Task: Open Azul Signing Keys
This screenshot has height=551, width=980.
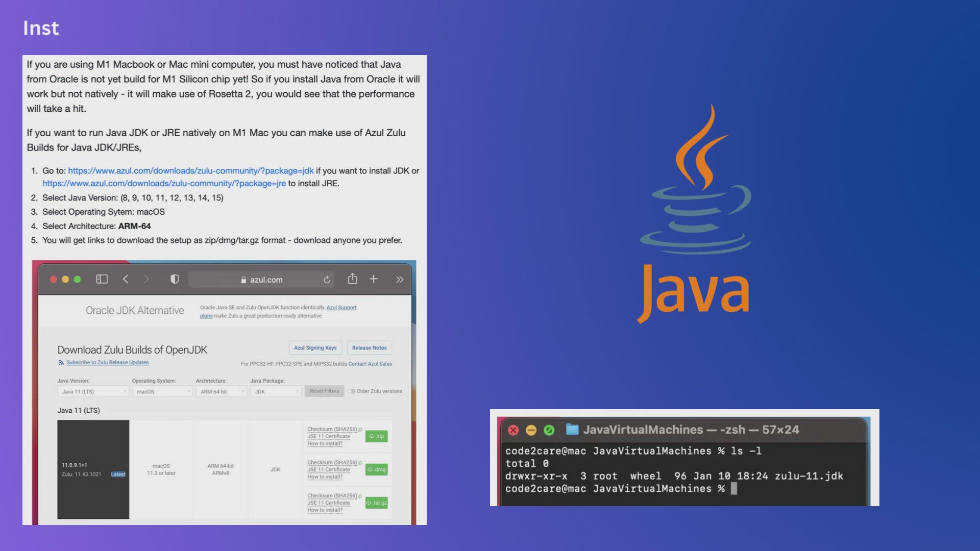Action: (x=315, y=348)
